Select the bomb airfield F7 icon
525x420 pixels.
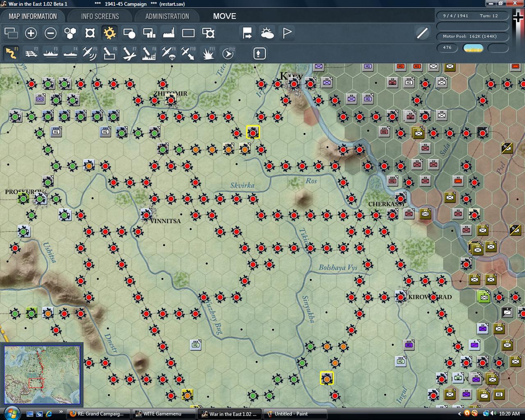[129, 53]
